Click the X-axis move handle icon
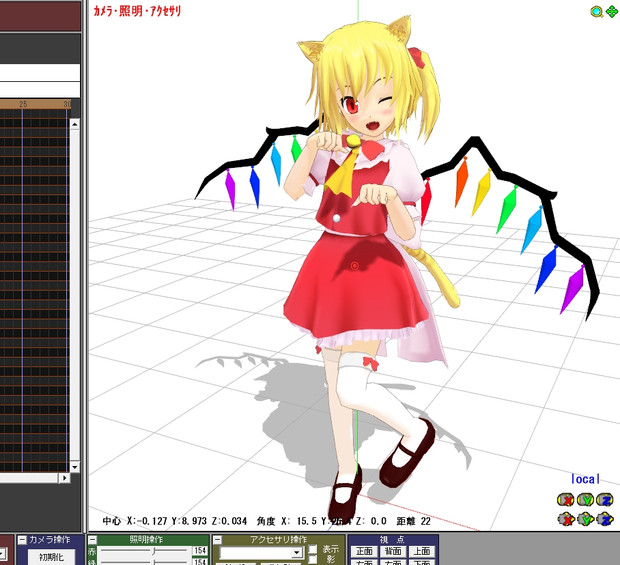The image size is (620, 565). coord(566,519)
